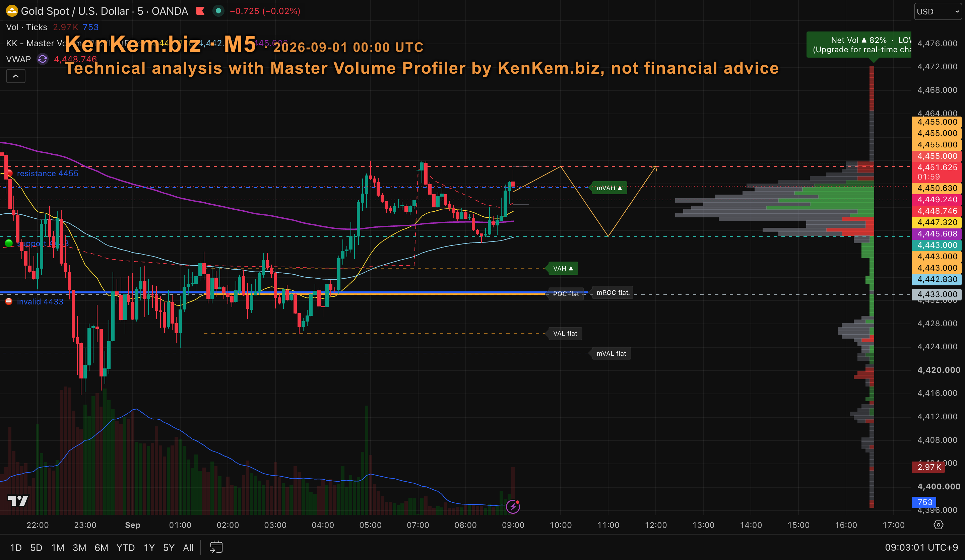Select the 1Y time range
The width and height of the screenshot is (965, 560).
tap(149, 548)
